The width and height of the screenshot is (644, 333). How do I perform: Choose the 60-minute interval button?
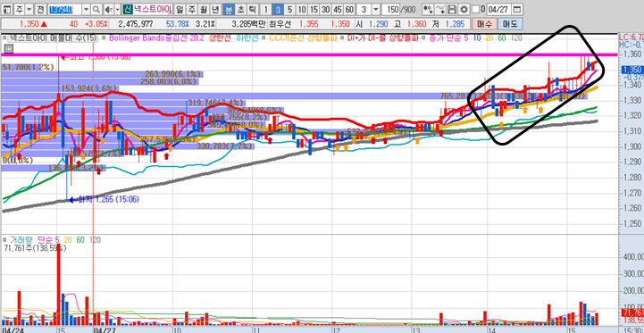(x=349, y=9)
